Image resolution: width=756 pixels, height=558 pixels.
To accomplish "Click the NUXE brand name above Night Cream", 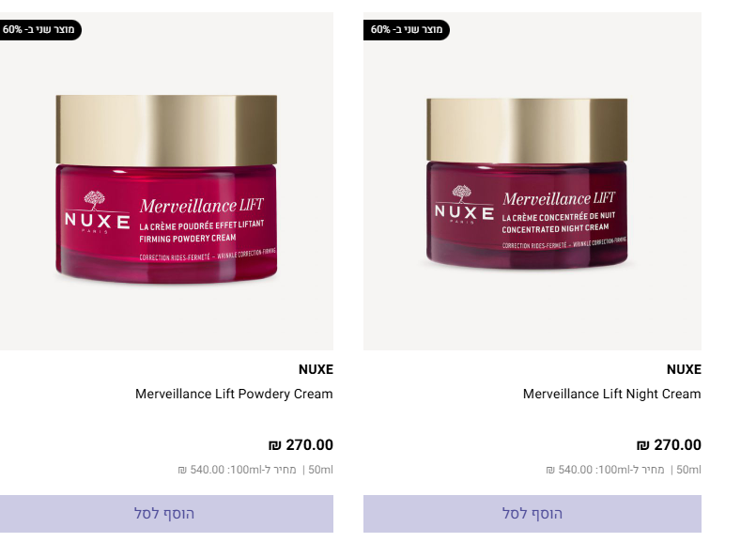I will [x=684, y=369].
